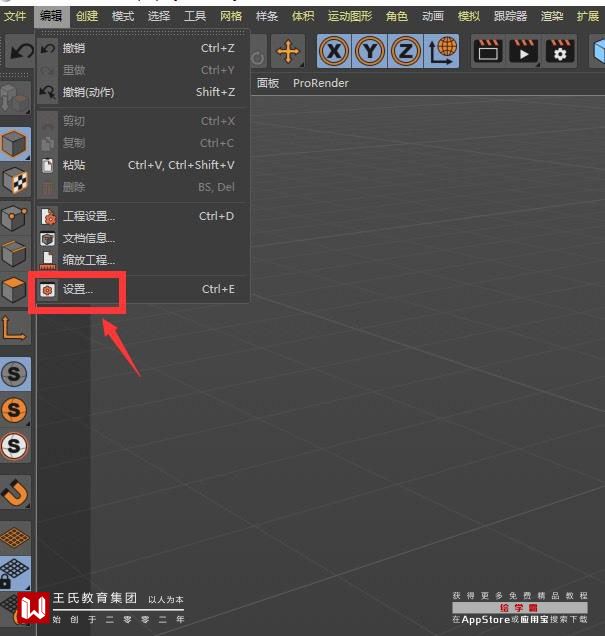Open the 模拟 menu

coord(469,16)
